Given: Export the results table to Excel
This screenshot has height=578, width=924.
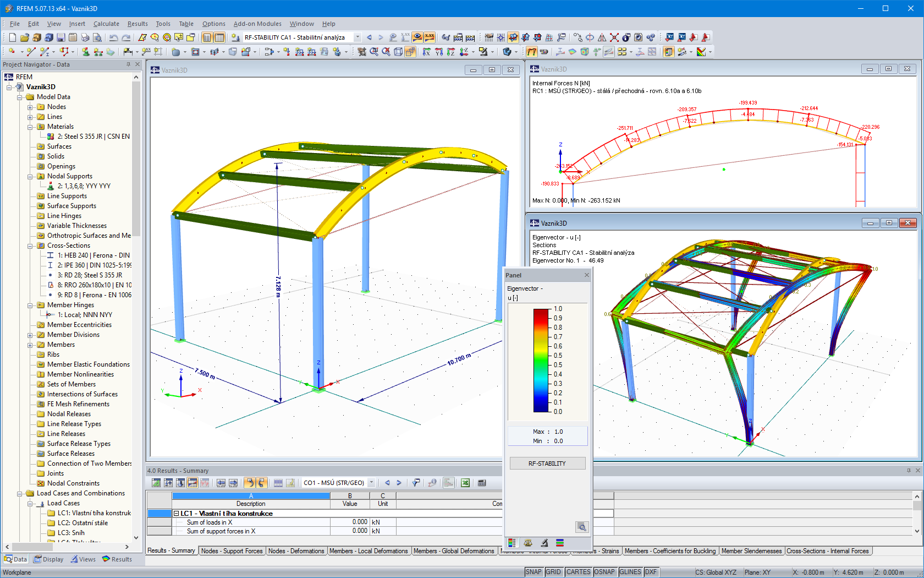Looking at the screenshot, I should (x=465, y=483).
